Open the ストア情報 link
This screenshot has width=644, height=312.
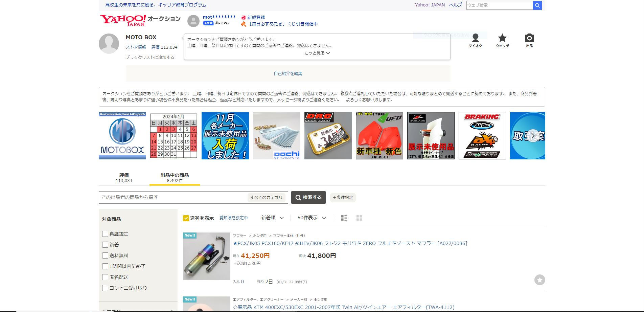[x=136, y=47]
